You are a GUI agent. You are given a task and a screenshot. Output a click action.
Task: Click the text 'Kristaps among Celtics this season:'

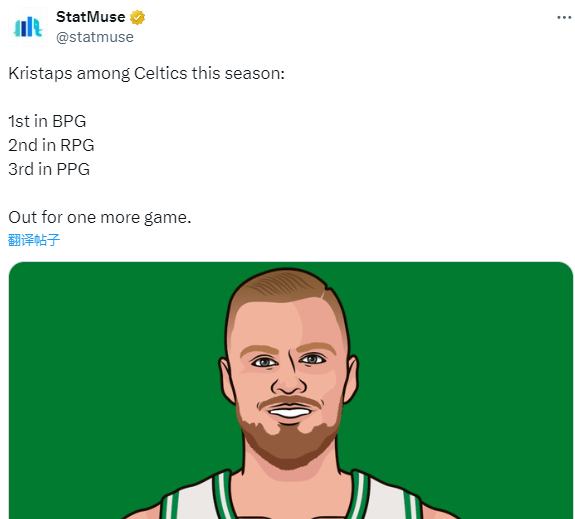[x=146, y=73]
